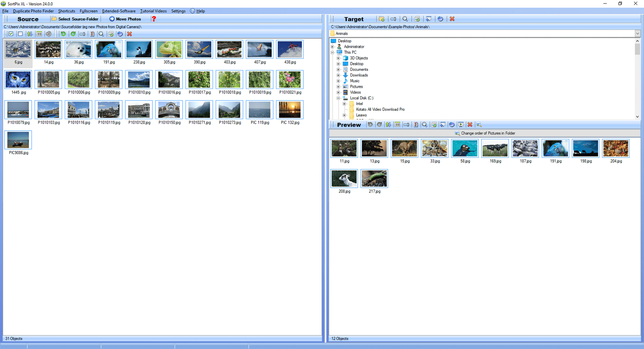Create new folder in Target toolbar
This screenshot has width=644, height=349.
[382, 19]
